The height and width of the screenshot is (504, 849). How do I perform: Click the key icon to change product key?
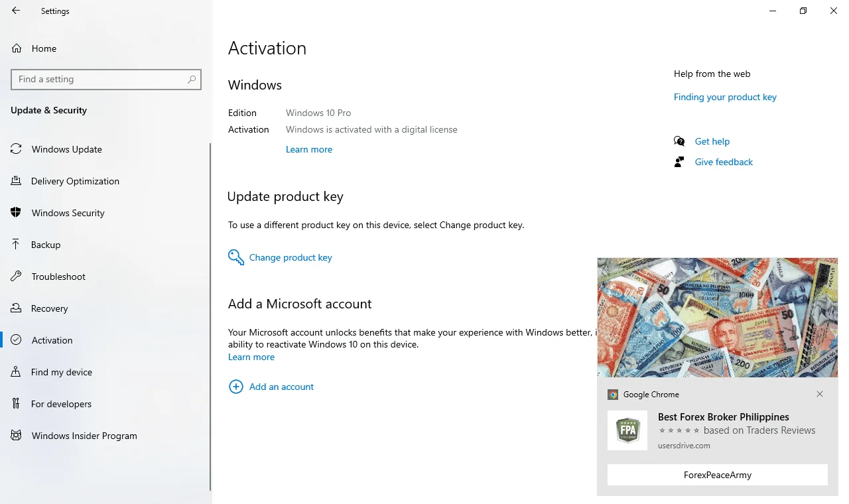pos(236,257)
